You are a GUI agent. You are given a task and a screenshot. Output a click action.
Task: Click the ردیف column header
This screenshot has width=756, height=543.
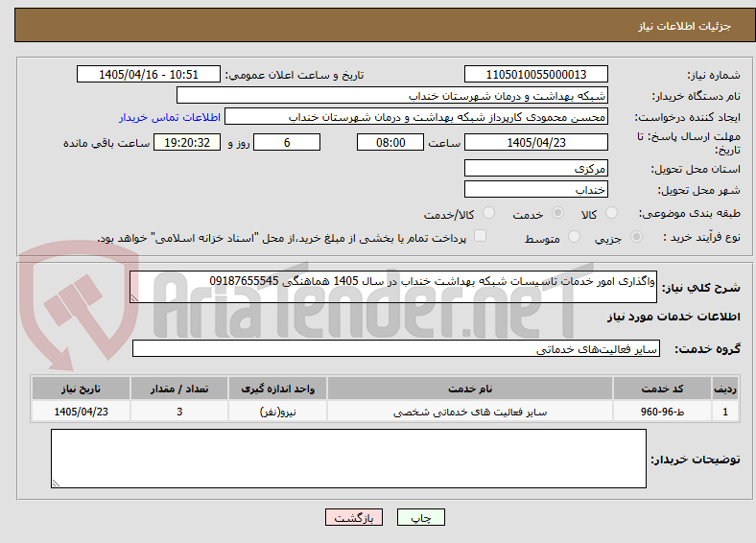(725, 389)
